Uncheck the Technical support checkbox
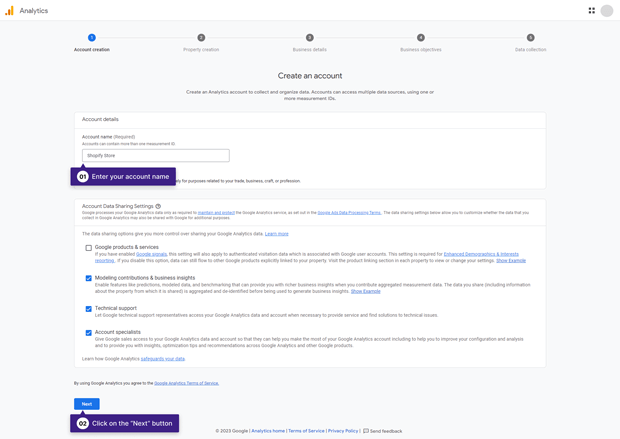Screen dimensions: 620x439 (x=88, y=309)
